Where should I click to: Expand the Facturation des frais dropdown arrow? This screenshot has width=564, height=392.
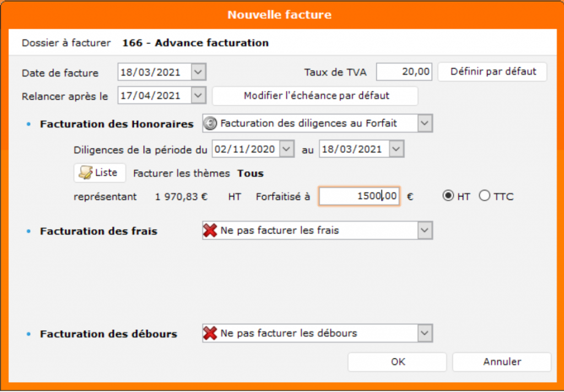tap(425, 231)
